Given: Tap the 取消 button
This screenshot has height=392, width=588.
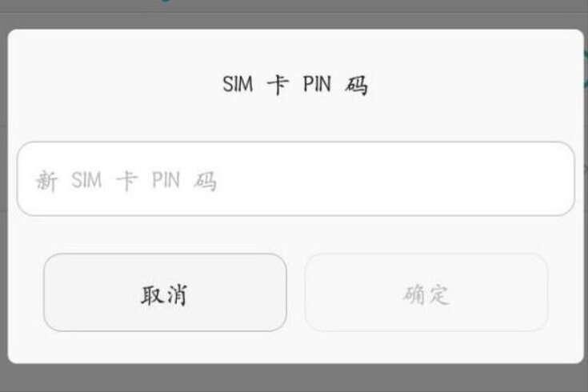Looking at the screenshot, I should coord(165,292).
